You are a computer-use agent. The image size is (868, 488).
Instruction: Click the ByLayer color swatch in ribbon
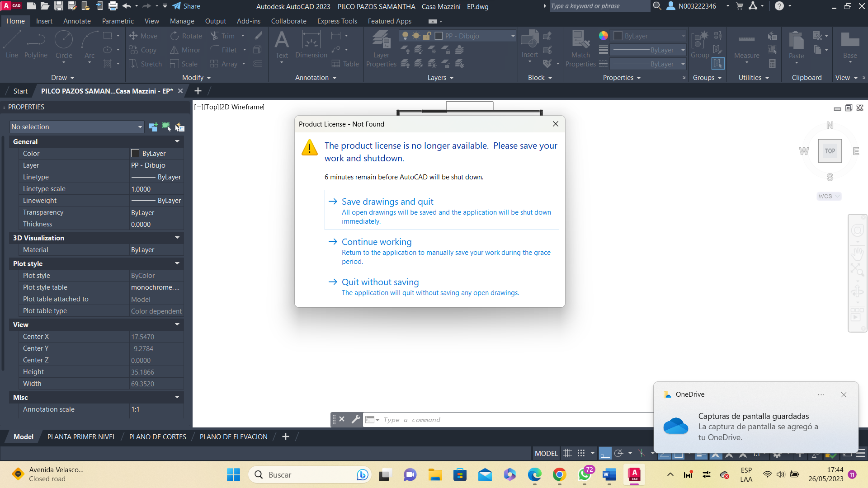(x=618, y=36)
